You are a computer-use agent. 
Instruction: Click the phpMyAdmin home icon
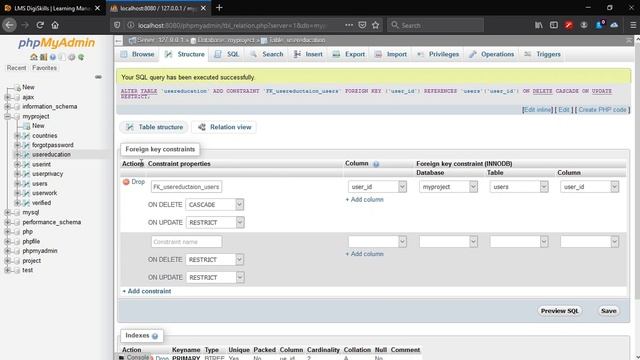[x=34, y=57]
